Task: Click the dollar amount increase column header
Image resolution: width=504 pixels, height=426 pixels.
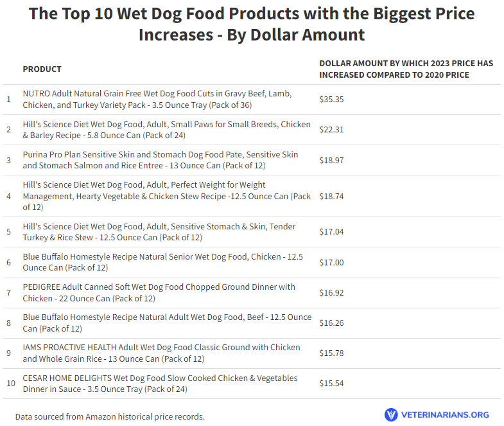Action: [x=406, y=69]
